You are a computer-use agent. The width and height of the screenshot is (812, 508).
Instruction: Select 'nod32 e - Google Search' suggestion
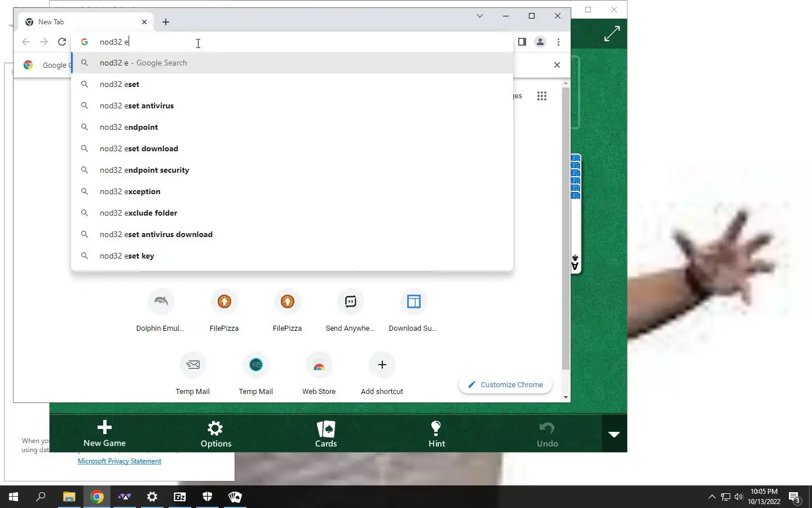(292, 63)
